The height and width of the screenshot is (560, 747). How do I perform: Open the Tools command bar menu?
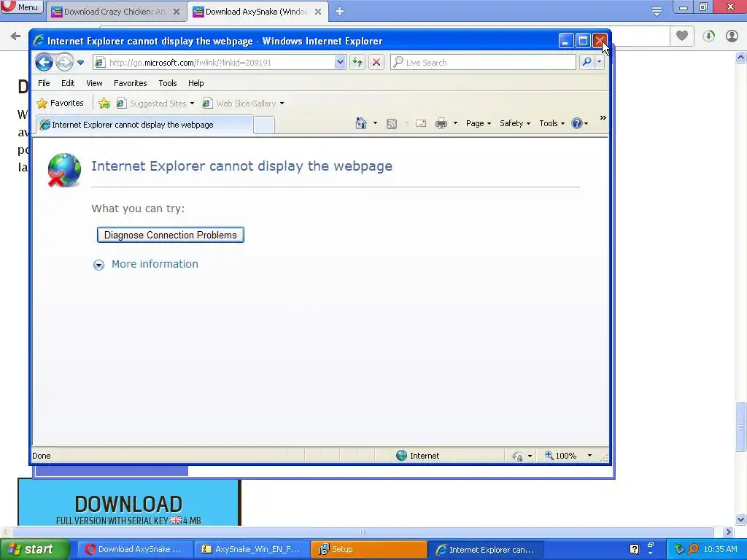[x=551, y=123]
